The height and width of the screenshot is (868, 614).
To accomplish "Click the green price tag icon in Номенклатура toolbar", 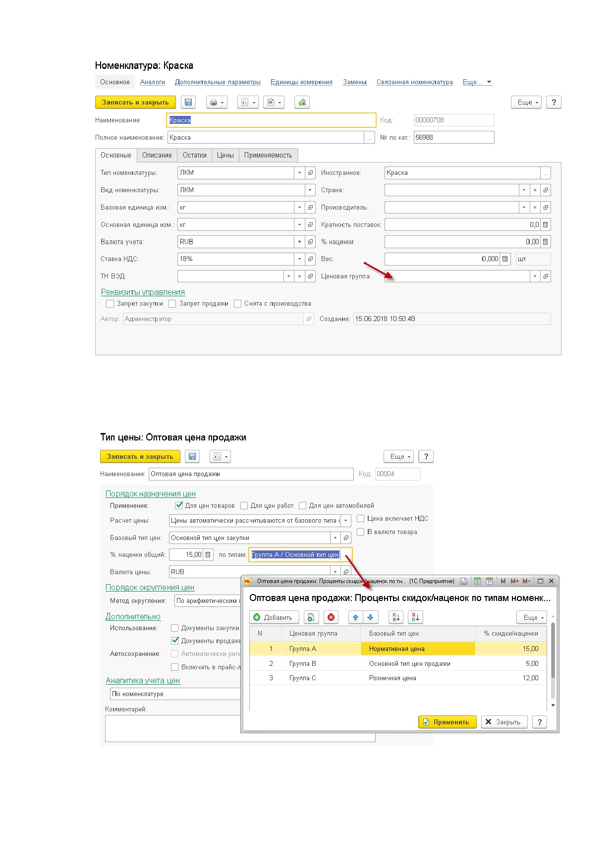I will tap(302, 102).
